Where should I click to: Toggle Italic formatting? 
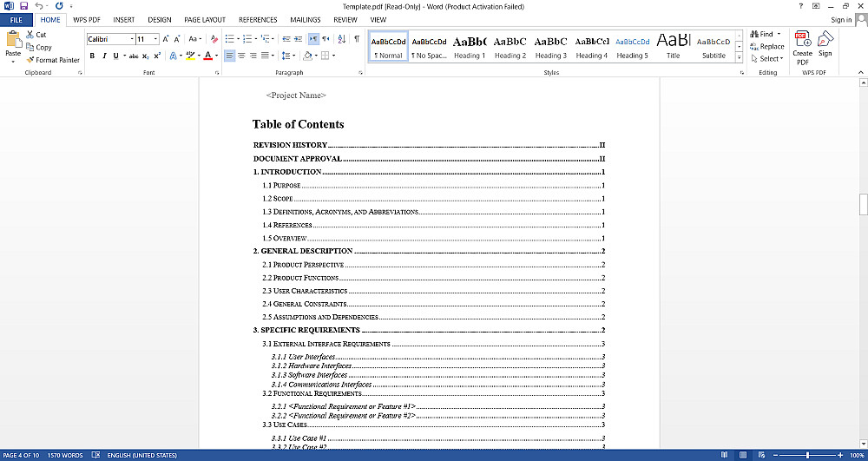104,56
